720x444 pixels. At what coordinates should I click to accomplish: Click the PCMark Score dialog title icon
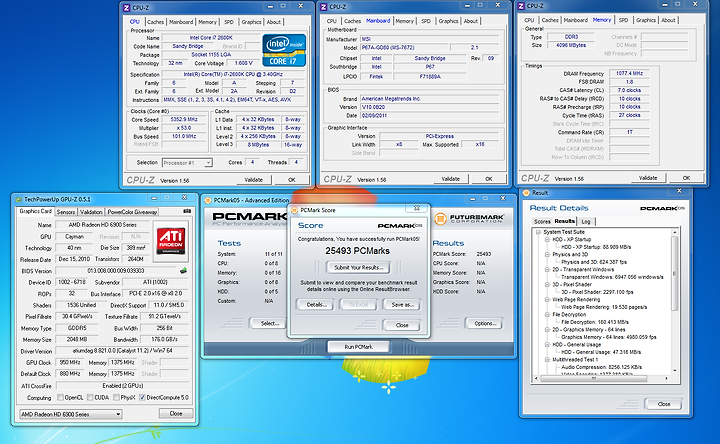[294, 210]
